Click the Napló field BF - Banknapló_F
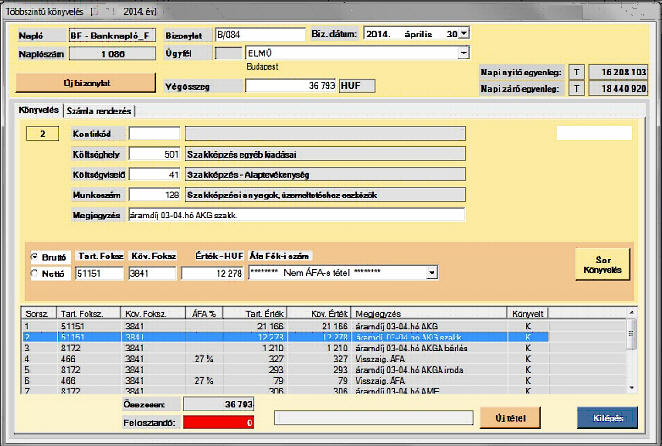 pos(112,35)
